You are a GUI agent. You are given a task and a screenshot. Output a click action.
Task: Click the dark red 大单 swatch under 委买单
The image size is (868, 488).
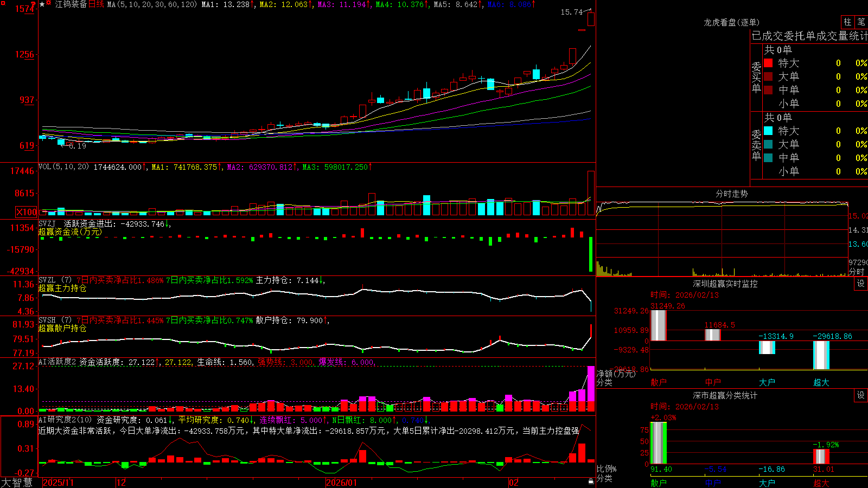768,76
